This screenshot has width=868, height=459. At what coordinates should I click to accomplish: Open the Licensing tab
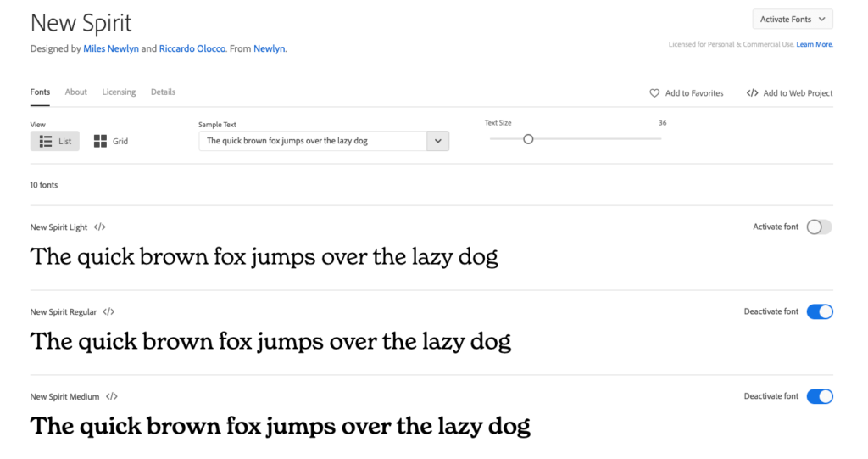point(119,92)
